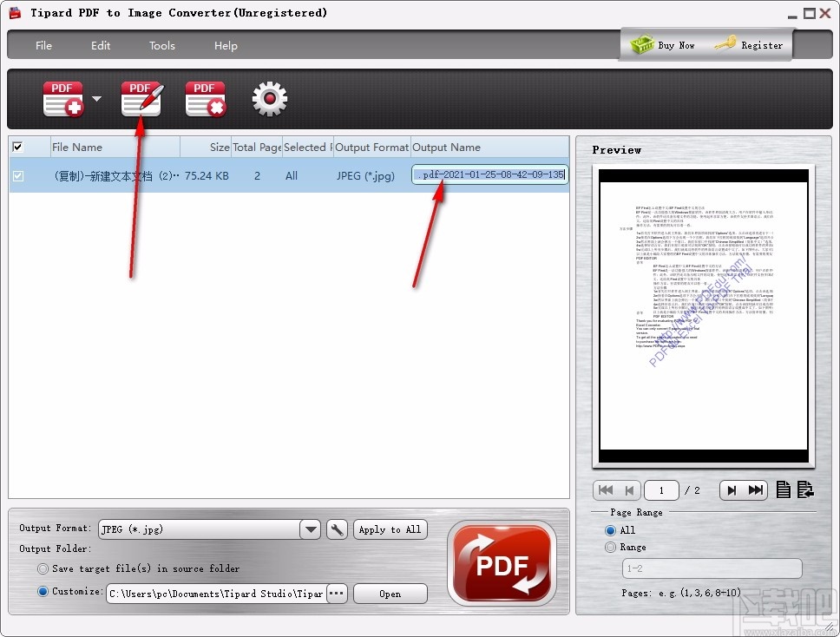This screenshot has height=637, width=840.
Task: Open the Output Format dropdown showing JPEG
Action: 310,529
